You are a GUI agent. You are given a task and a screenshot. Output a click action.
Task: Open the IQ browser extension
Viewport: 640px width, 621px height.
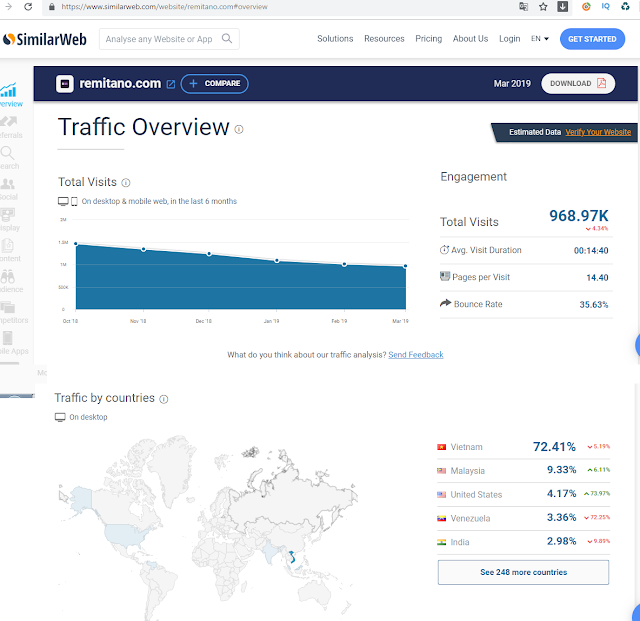click(x=606, y=7)
